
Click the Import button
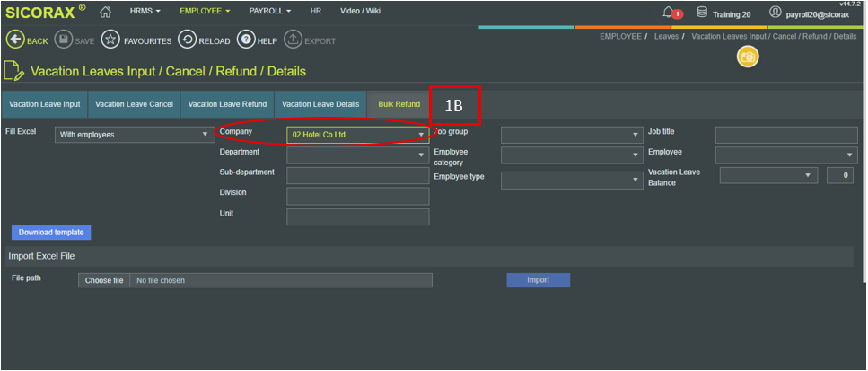[538, 280]
